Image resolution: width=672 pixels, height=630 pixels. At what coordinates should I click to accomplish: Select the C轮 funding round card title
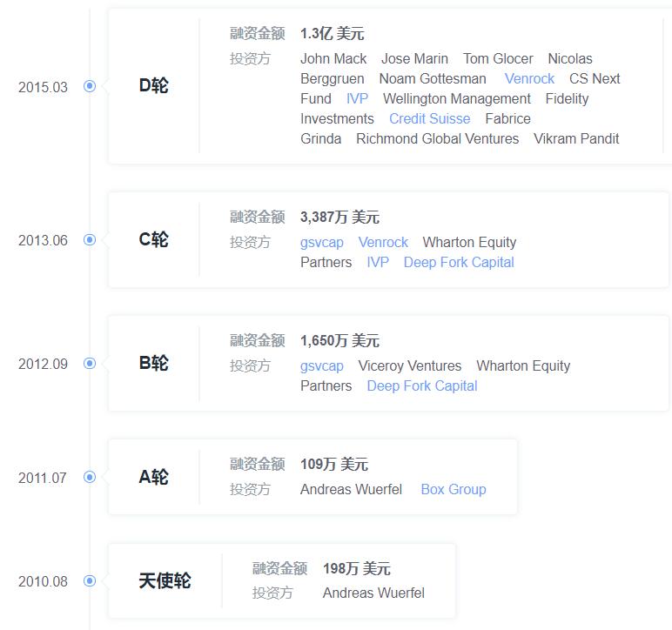point(154,240)
